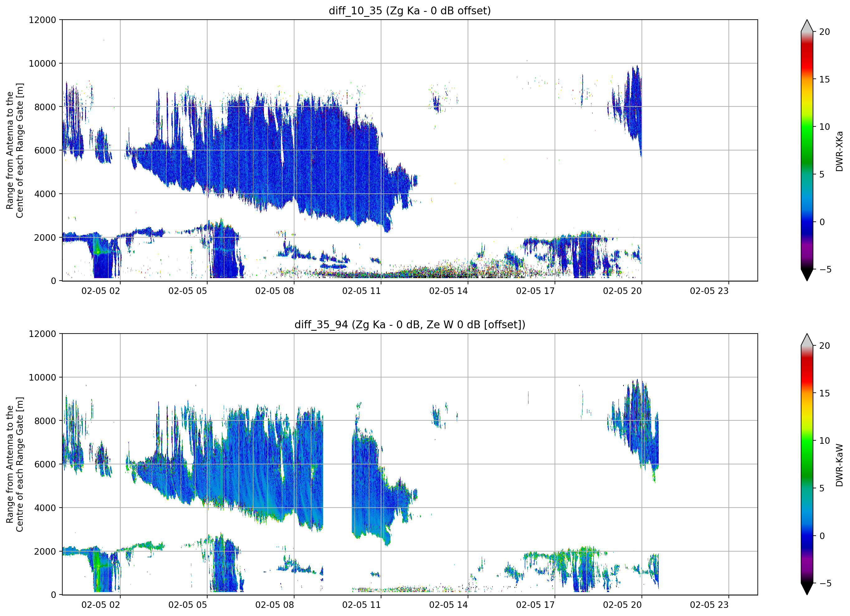Click the "0" tick on the DWR-KaW colorbar

point(822,536)
